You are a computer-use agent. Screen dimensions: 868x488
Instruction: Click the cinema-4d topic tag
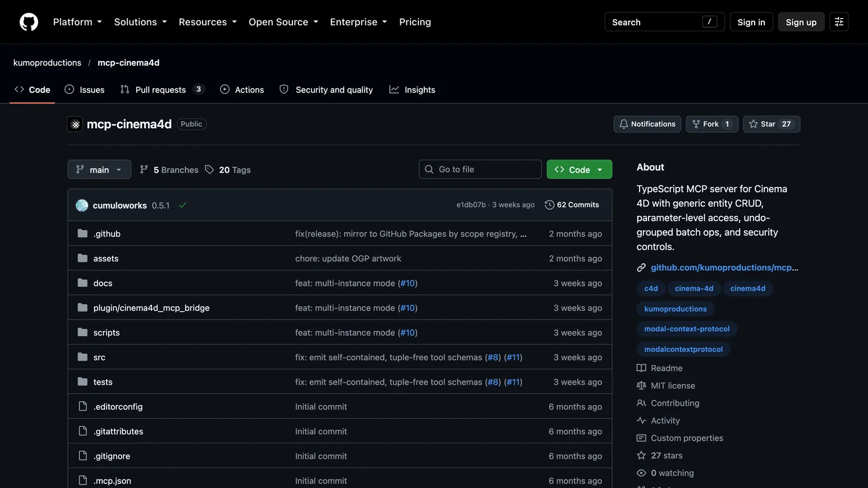tap(694, 289)
